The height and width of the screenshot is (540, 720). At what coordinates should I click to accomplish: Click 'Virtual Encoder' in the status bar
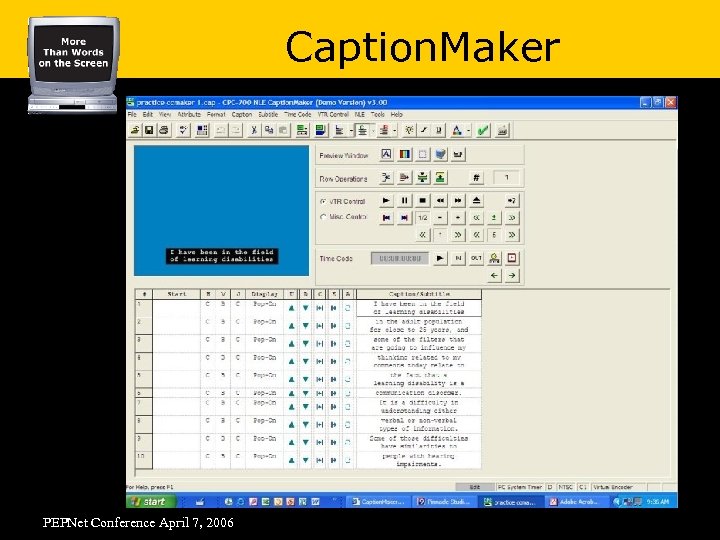(x=613, y=487)
